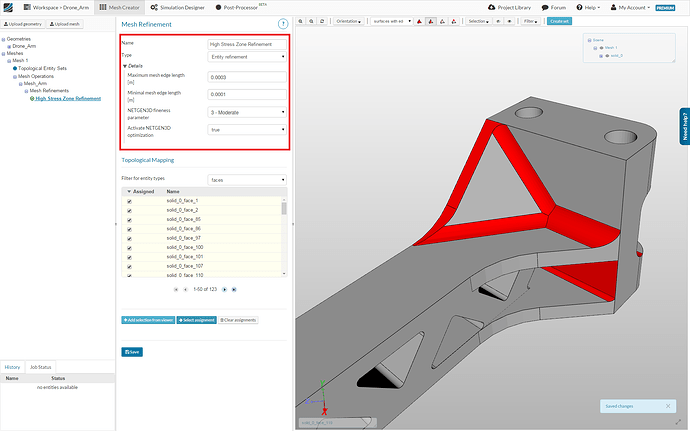Click the zoom in icon in viewer toolbar
Image resolution: width=690 pixels, height=431 pixels.
pyautogui.click(x=302, y=20)
